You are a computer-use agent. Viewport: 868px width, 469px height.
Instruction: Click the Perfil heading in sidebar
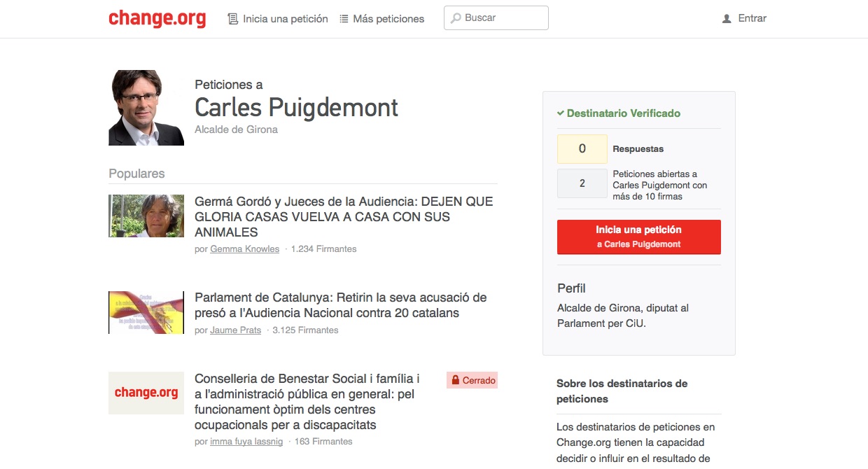tap(571, 288)
